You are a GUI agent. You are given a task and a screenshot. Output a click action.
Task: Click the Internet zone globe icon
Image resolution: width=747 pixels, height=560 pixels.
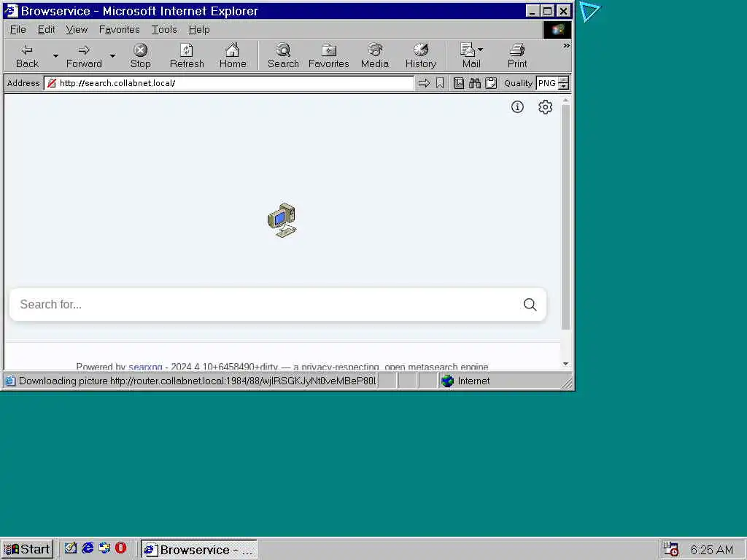pyautogui.click(x=447, y=381)
